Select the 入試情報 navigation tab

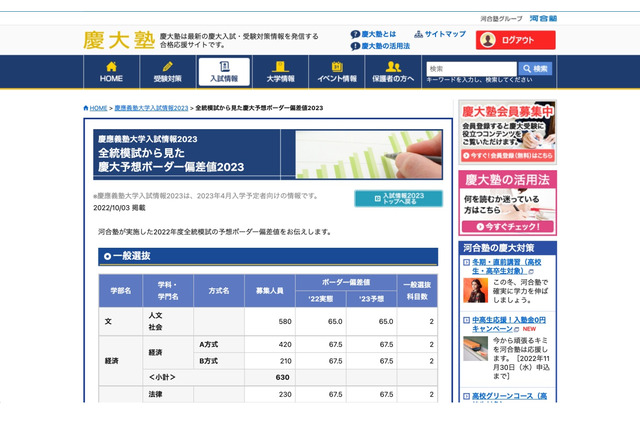click(224, 72)
